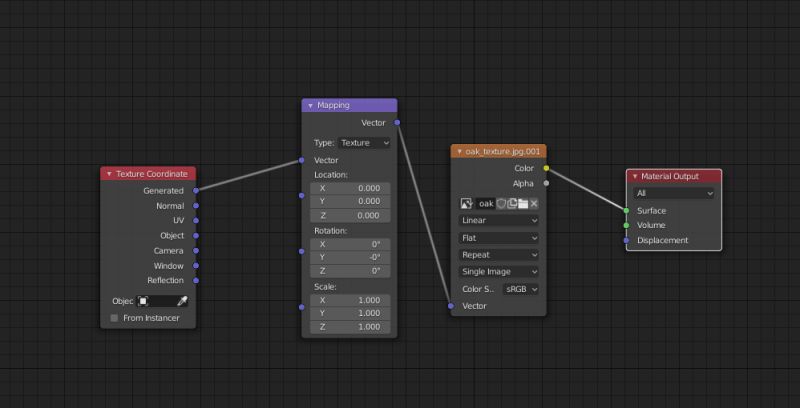Pick object with the eyedropper icon

[x=182, y=301]
